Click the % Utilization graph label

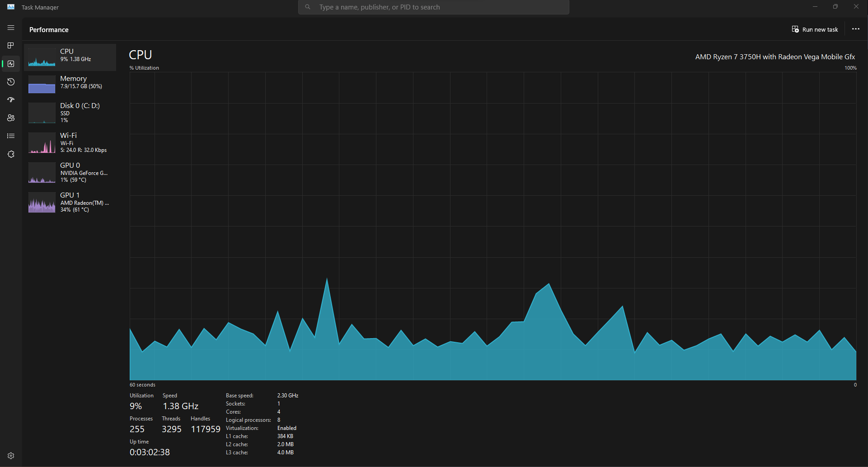click(144, 68)
